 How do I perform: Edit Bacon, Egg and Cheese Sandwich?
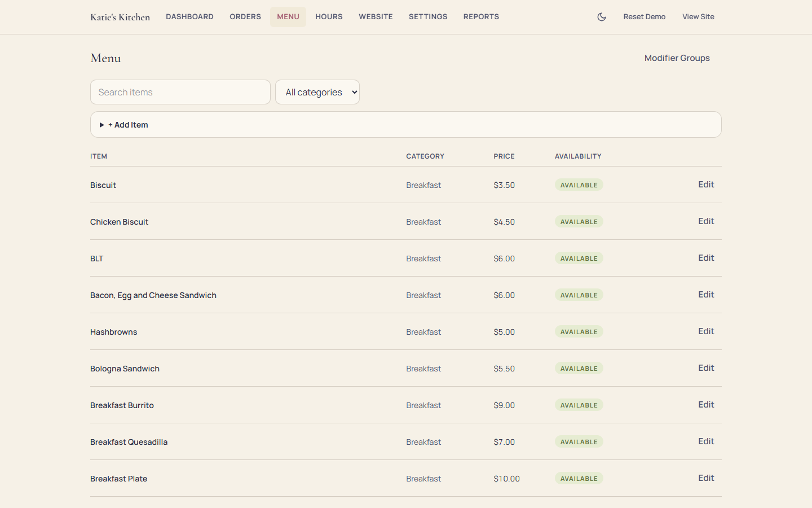click(x=706, y=295)
